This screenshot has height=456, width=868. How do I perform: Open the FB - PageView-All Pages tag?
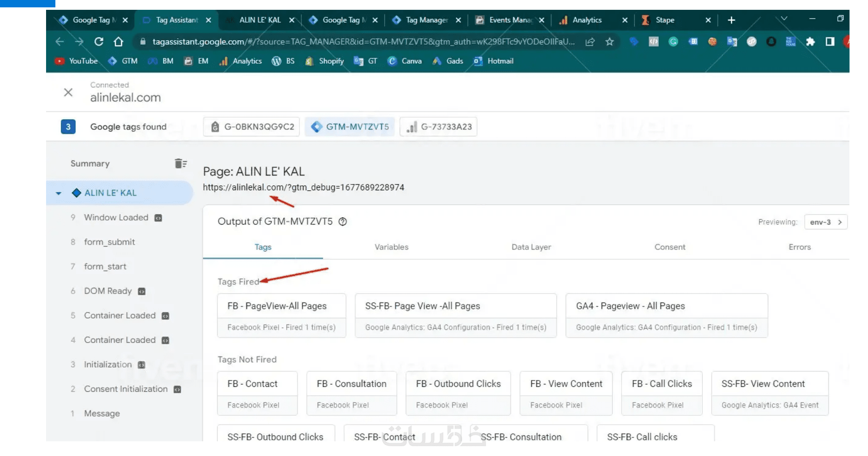(282, 316)
